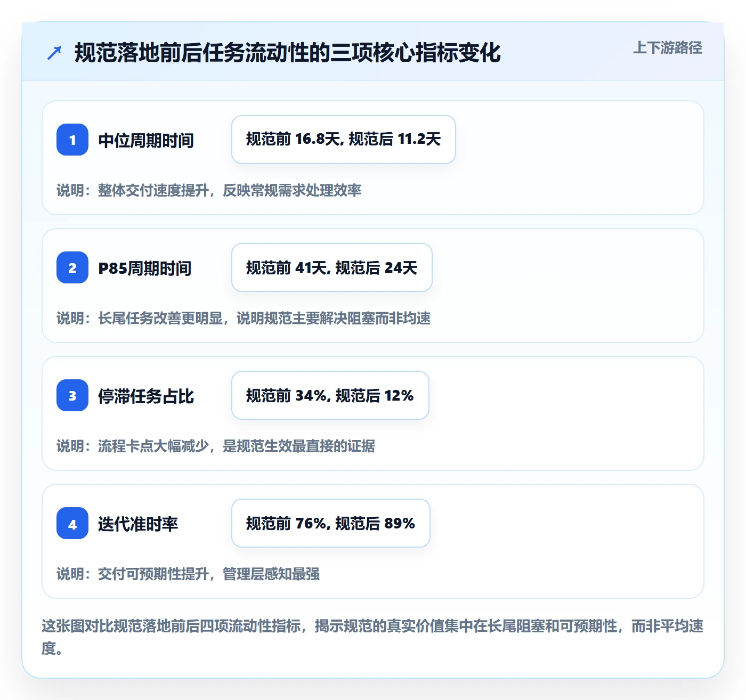The width and height of the screenshot is (746, 700).
Task: Click the number 1 badge
Action: point(72,140)
